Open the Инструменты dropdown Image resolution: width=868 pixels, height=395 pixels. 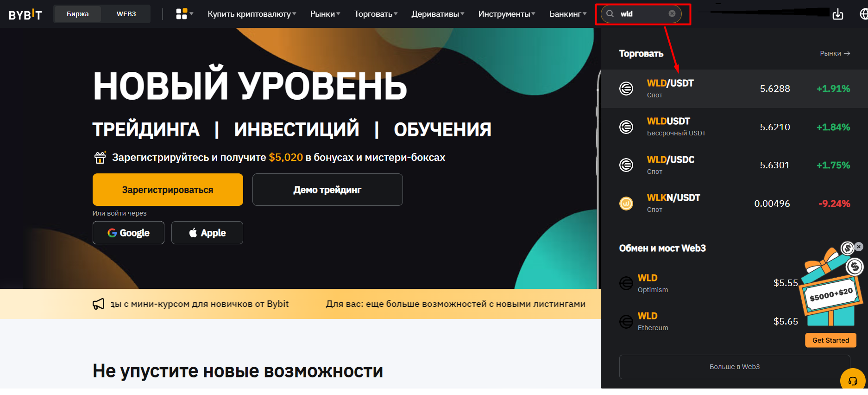[x=507, y=14]
